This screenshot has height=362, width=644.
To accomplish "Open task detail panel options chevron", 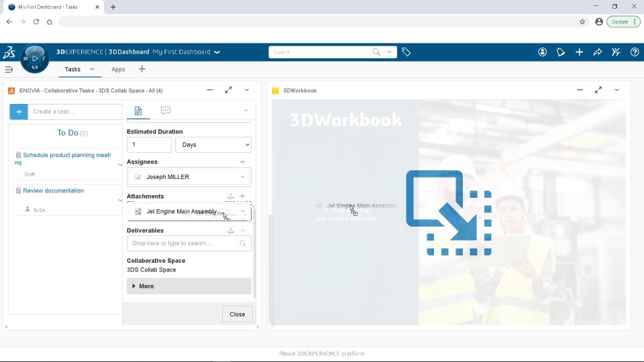I will coord(246,111).
